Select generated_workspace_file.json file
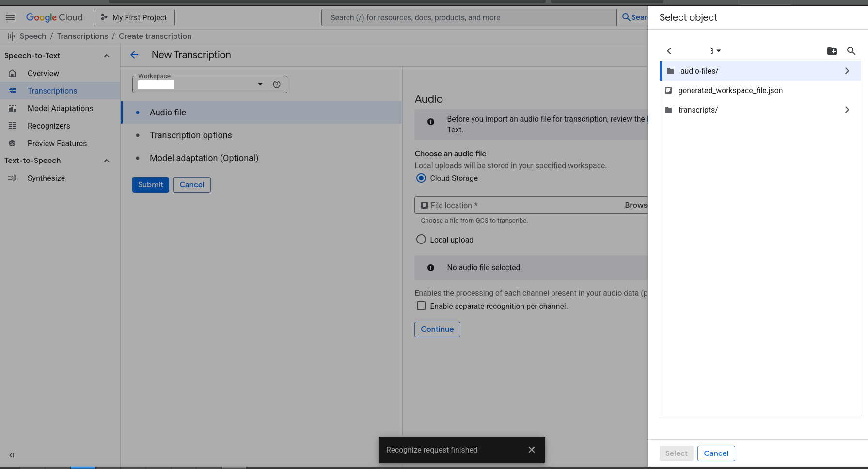This screenshot has height=469, width=868. [x=730, y=90]
